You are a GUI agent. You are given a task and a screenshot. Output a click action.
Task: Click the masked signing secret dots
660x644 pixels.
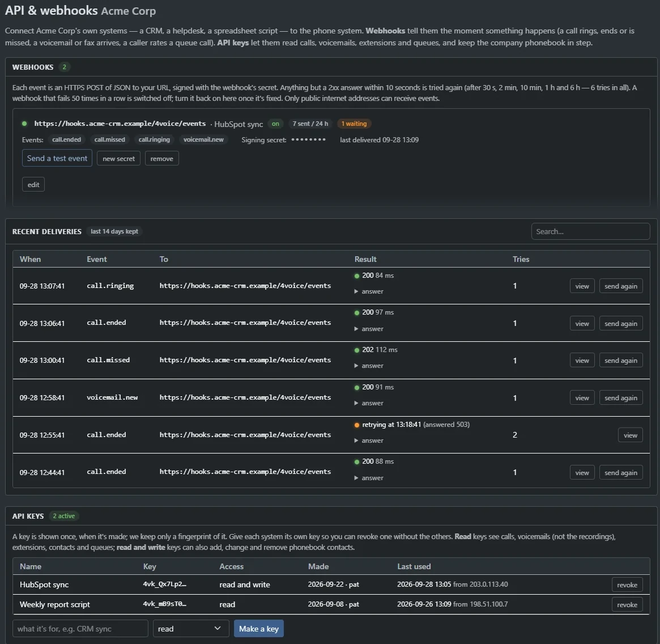click(x=308, y=139)
